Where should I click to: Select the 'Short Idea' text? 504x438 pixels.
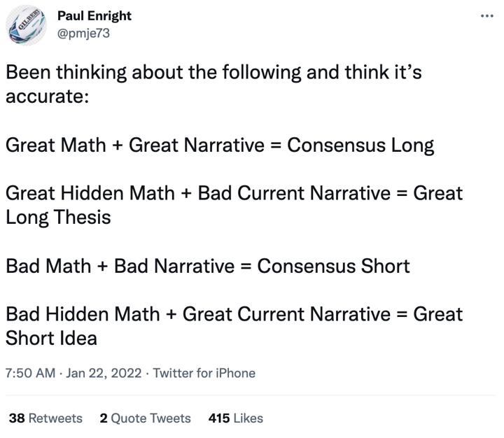coord(51,338)
